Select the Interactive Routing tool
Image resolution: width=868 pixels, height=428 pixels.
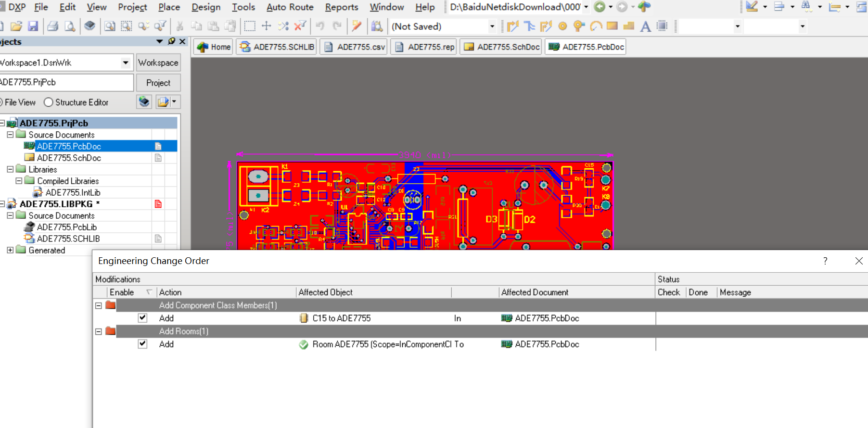point(513,26)
